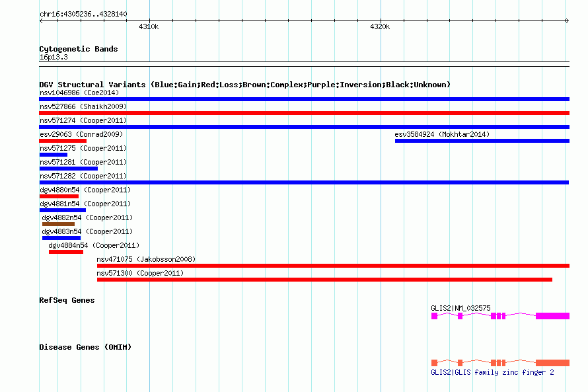Open the nsv527866 (Shaikh2009) variant label
Image resolution: width=588 pixels, height=392 pixels.
coord(83,106)
